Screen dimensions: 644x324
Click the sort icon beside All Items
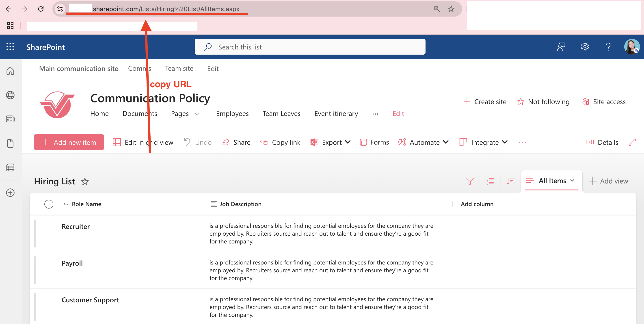(x=510, y=181)
